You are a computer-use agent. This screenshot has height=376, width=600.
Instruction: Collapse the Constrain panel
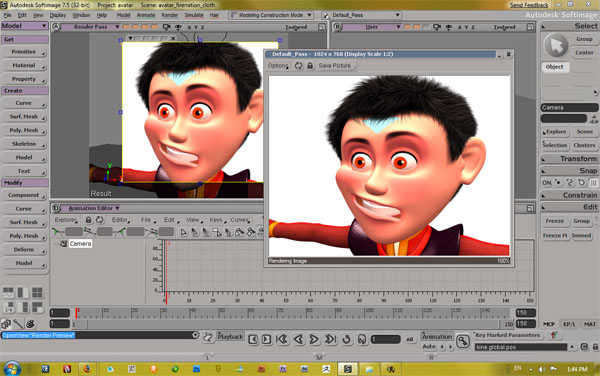[x=543, y=196]
